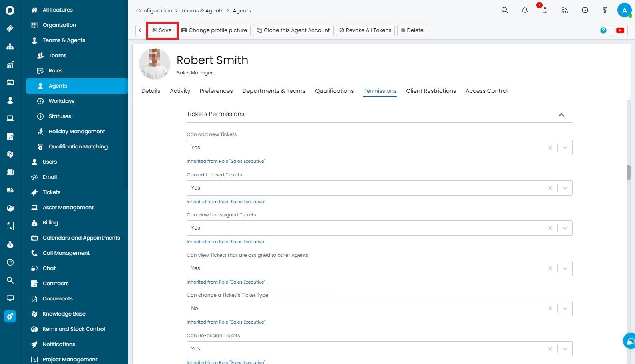This screenshot has width=635, height=364.
Task: Click Revoke All Tokens button
Action: pyautogui.click(x=365, y=30)
